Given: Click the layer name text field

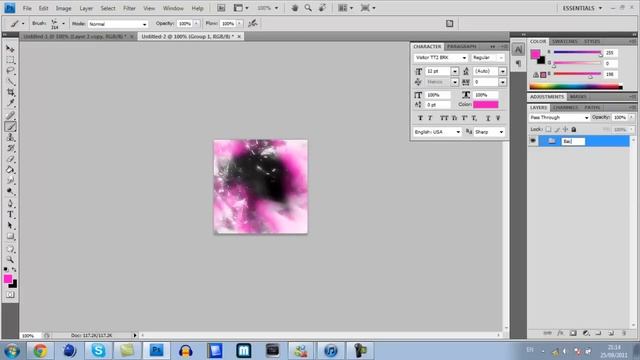Looking at the screenshot, I should [573, 141].
